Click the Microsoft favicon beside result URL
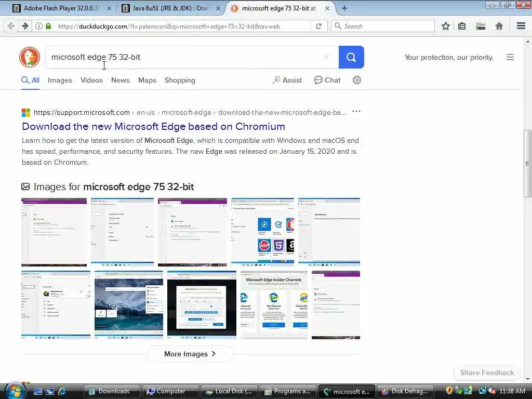532x399 pixels. 26,112
